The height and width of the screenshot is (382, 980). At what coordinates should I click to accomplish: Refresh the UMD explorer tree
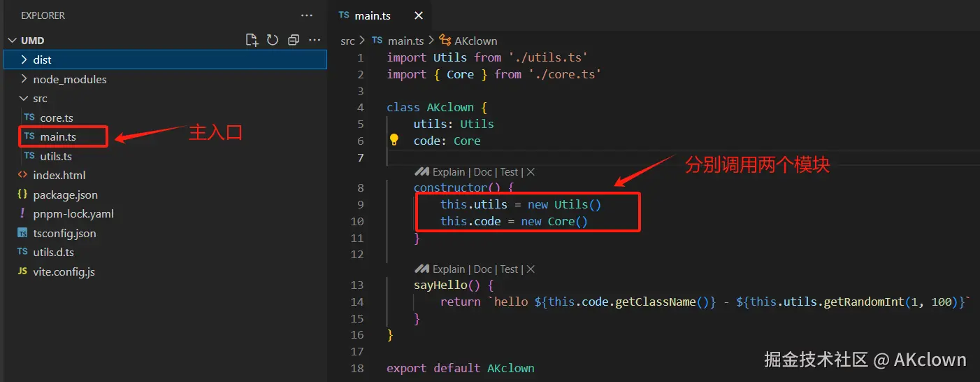273,40
